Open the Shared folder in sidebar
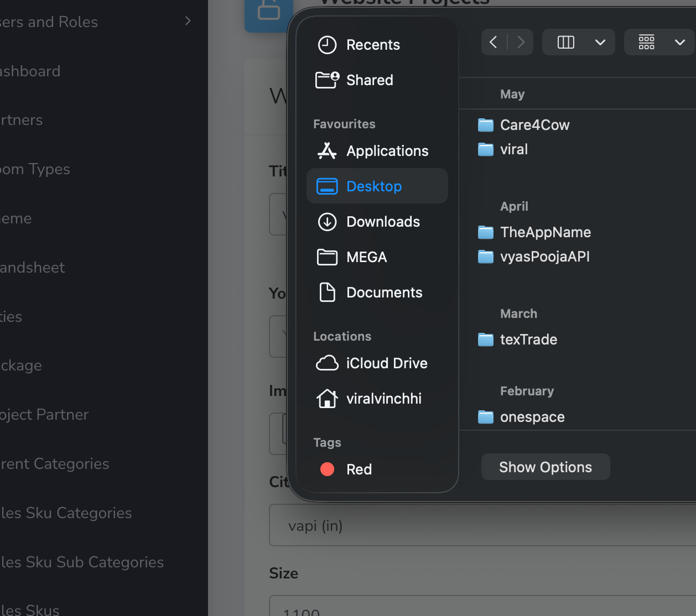Screen dimensions: 696x616 369,80
